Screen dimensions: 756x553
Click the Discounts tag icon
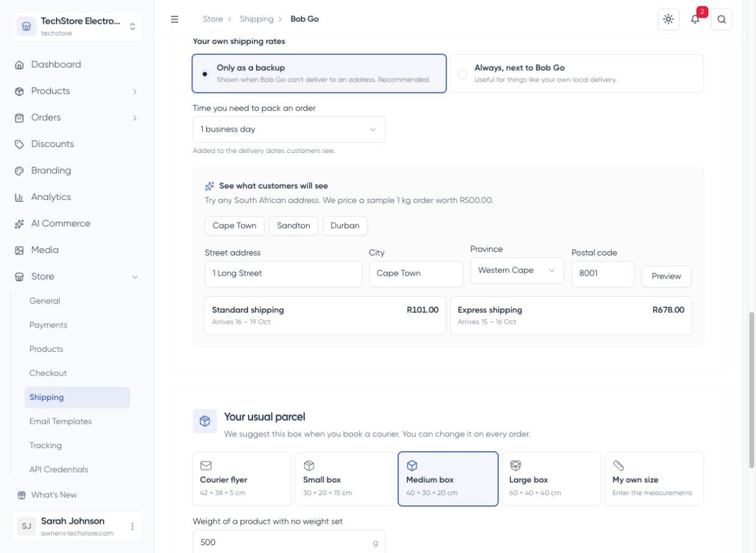tap(20, 144)
